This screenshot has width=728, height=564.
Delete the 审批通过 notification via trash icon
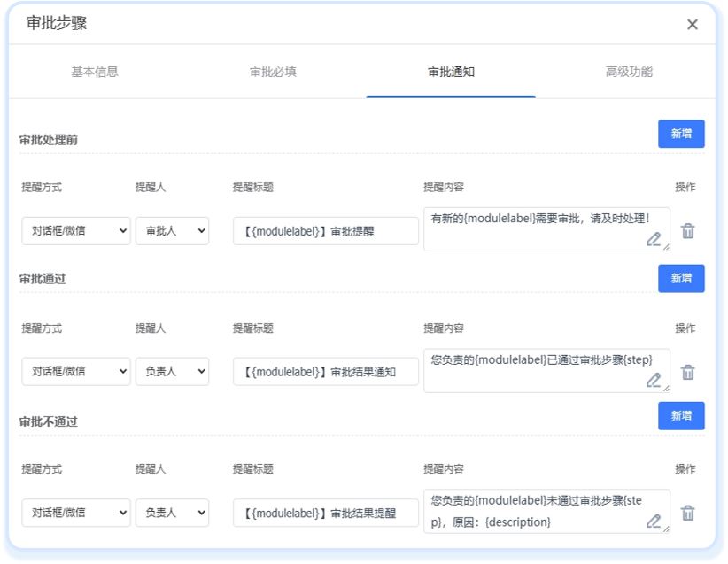pyautogui.click(x=686, y=370)
